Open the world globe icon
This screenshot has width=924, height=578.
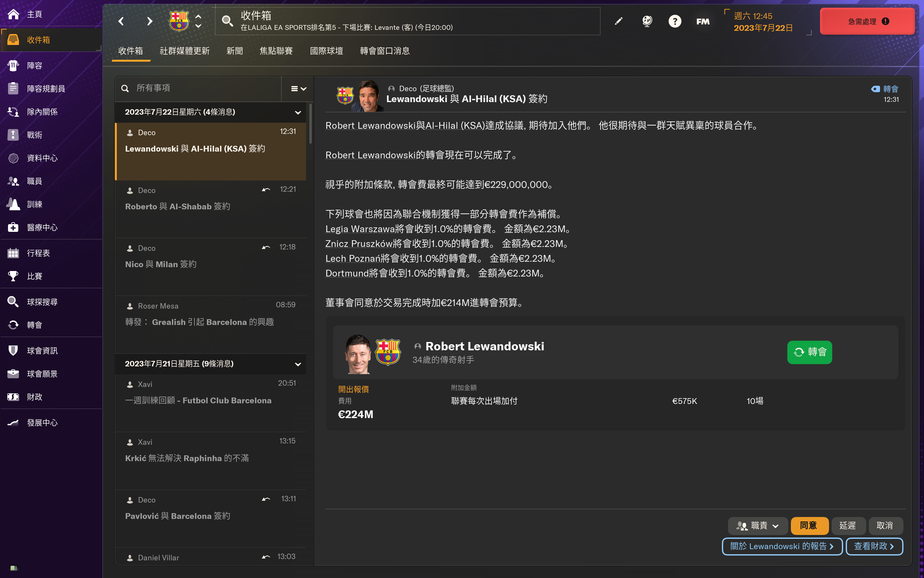pos(647,21)
